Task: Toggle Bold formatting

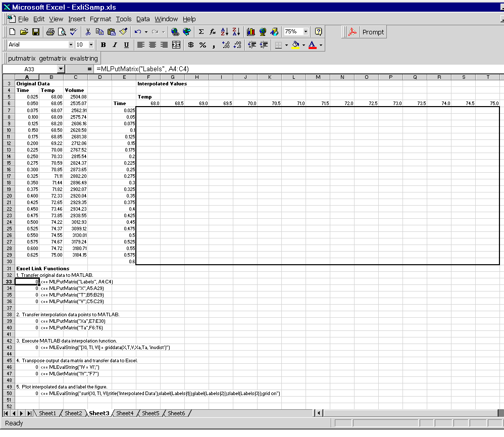Action: pos(104,45)
